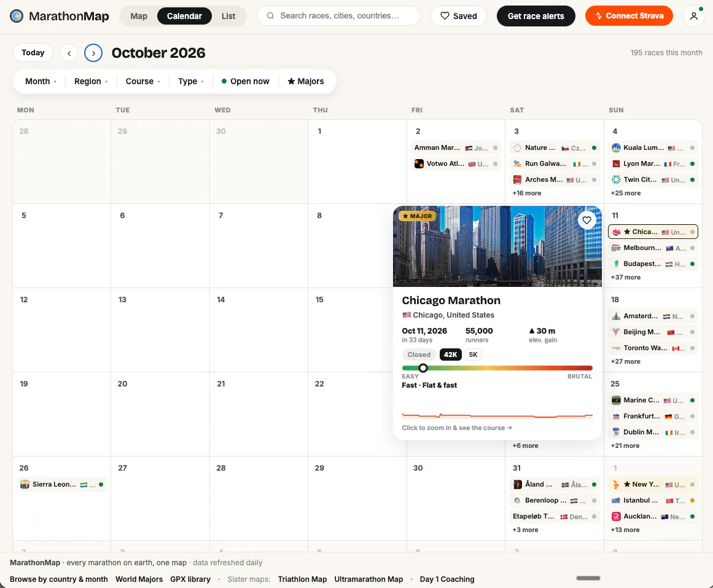Screen dimensions: 713x588
Task: Select the 5K distance chip
Action: pos(473,355)
